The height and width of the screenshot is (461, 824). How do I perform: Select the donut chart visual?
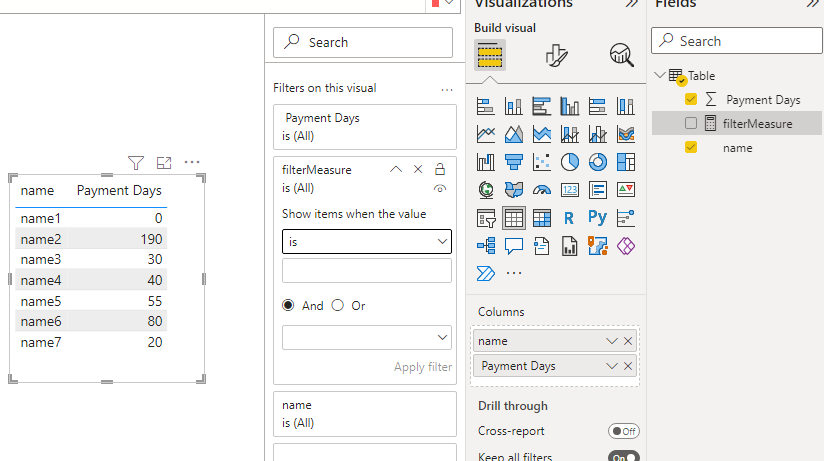point(598,162)
